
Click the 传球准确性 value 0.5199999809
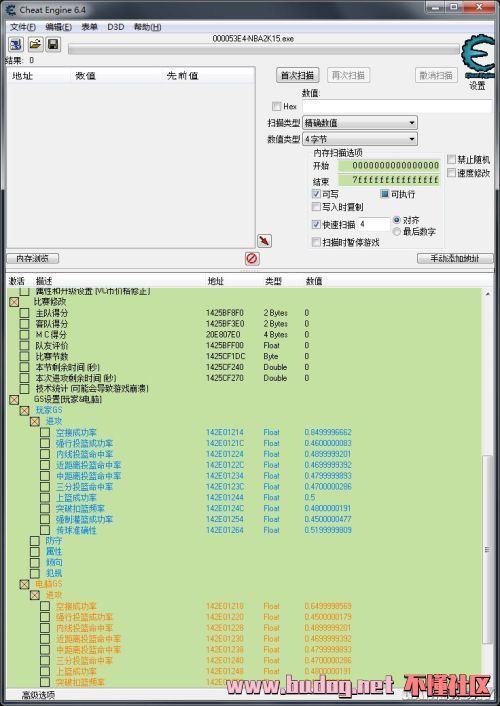point(328,530)
